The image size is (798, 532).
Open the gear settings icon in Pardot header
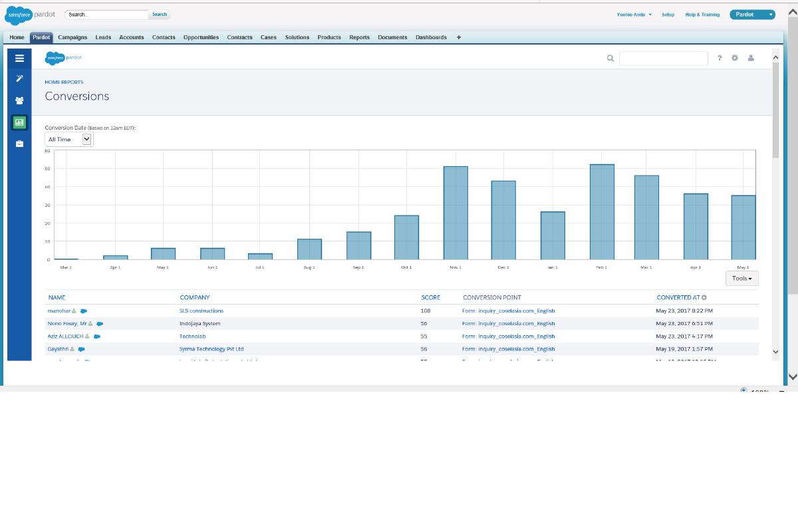click(x=735, y=59)
